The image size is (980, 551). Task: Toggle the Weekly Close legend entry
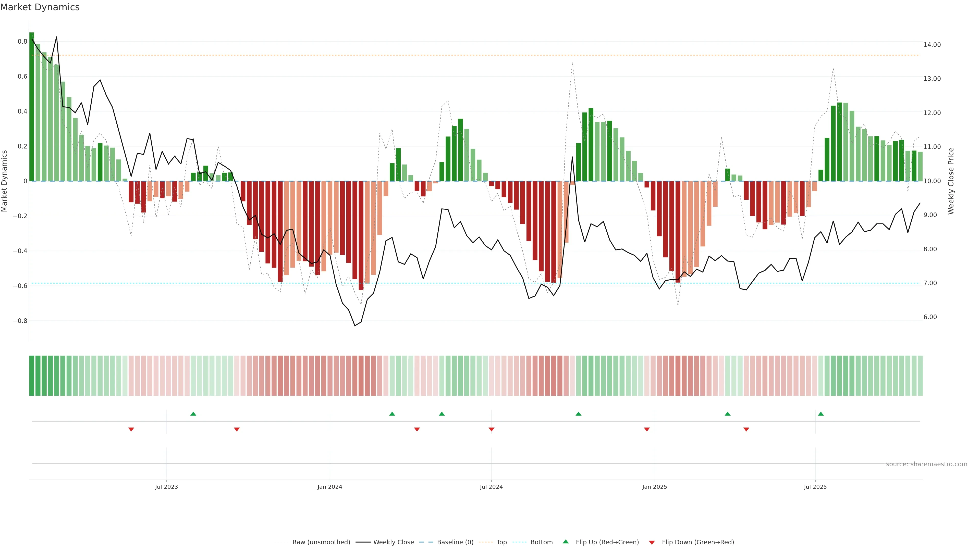pos(393,542)
